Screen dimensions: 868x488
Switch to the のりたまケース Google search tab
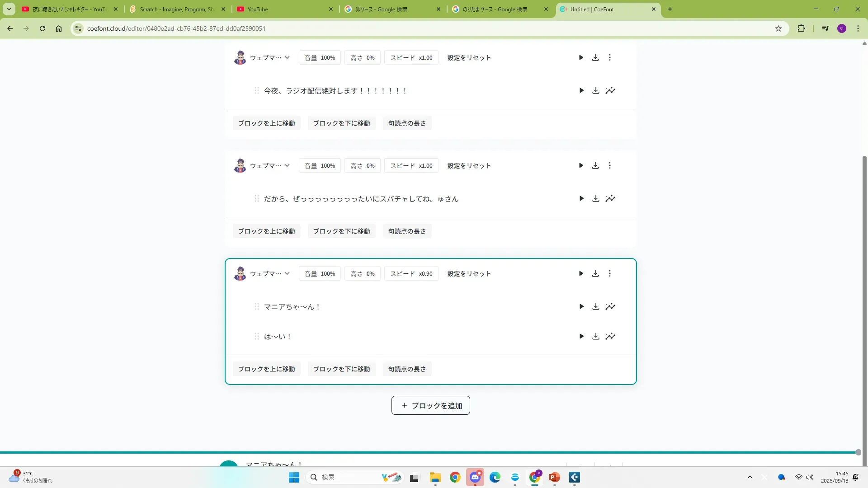pos(495,9)
